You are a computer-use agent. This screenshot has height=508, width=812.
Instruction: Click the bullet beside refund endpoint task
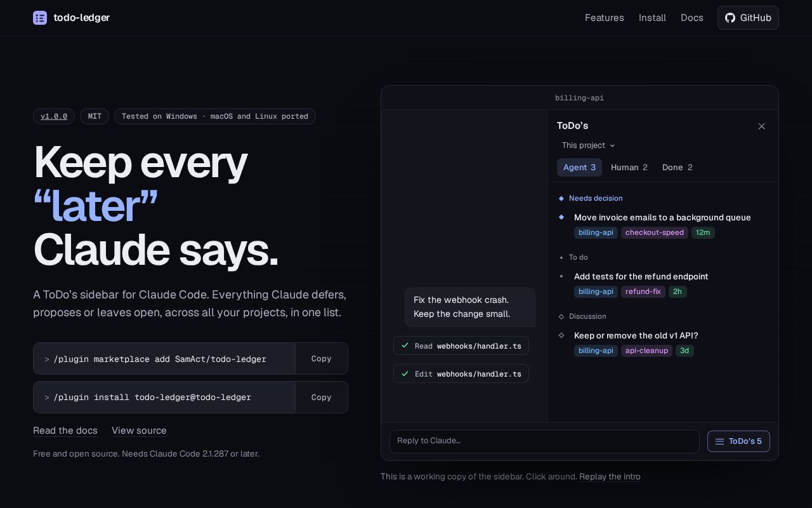click(x=561, y=276)
